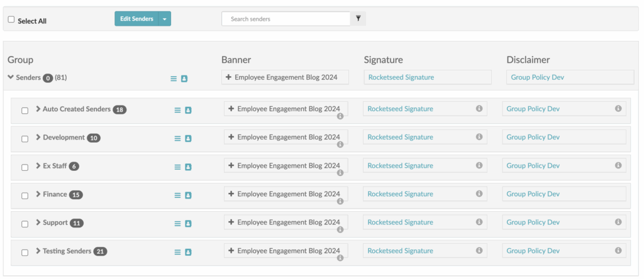Open the list icon in Development row
This screenshot has width=644, height=279.
point(177,138)
